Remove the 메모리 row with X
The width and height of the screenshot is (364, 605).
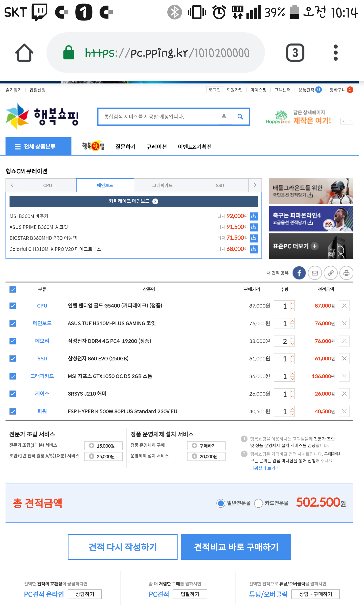344,341
